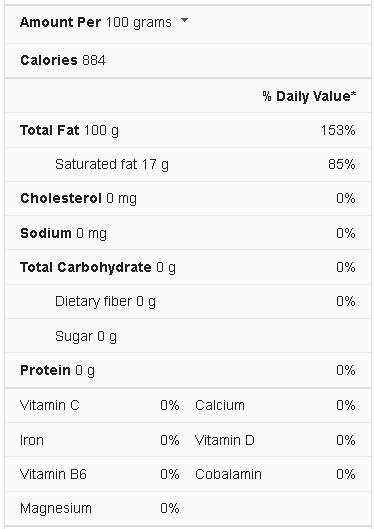375x529 pixels.
Task: Click the 85% saturated fat value
Action: click(x=342, y=164)
